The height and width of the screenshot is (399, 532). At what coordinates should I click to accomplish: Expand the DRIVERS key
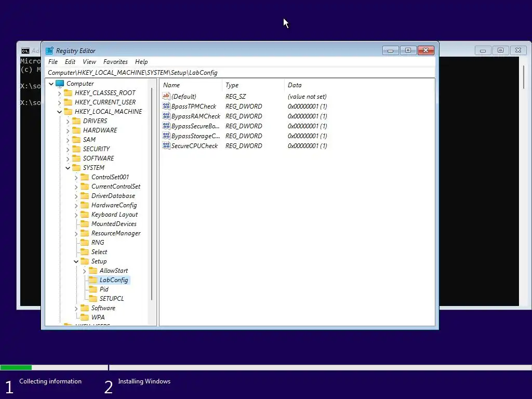pos(68,121)
